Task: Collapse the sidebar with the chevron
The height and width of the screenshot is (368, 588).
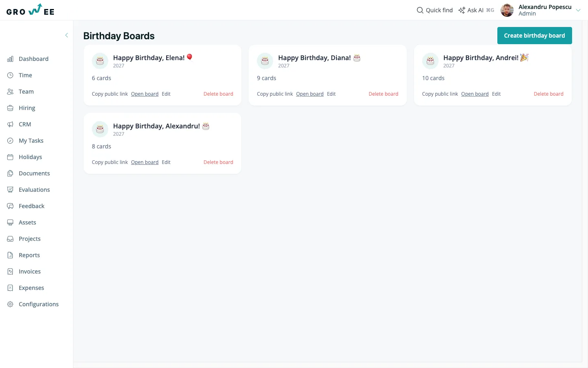Action: point(67,35)
